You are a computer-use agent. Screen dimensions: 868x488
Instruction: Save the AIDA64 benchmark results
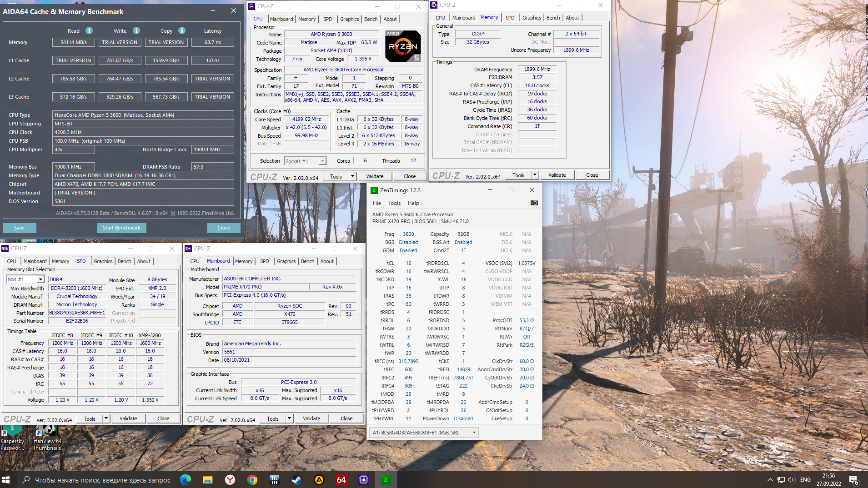(x=19, y=228)
